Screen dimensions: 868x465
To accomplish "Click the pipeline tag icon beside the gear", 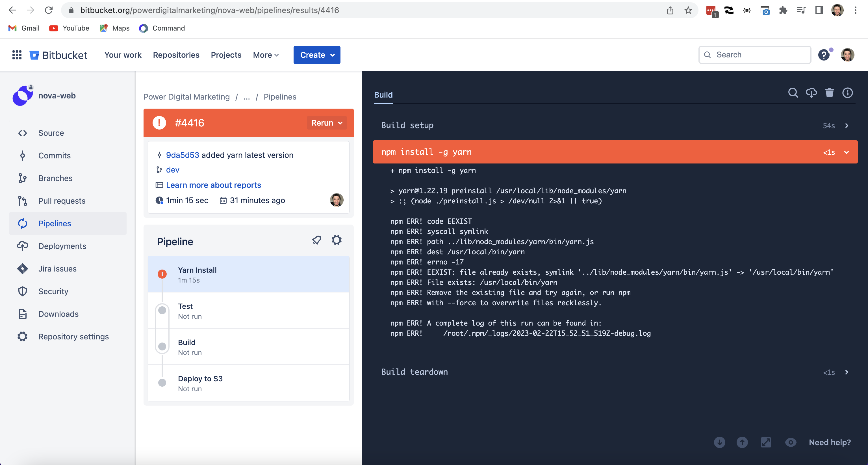I will point(316,240).
